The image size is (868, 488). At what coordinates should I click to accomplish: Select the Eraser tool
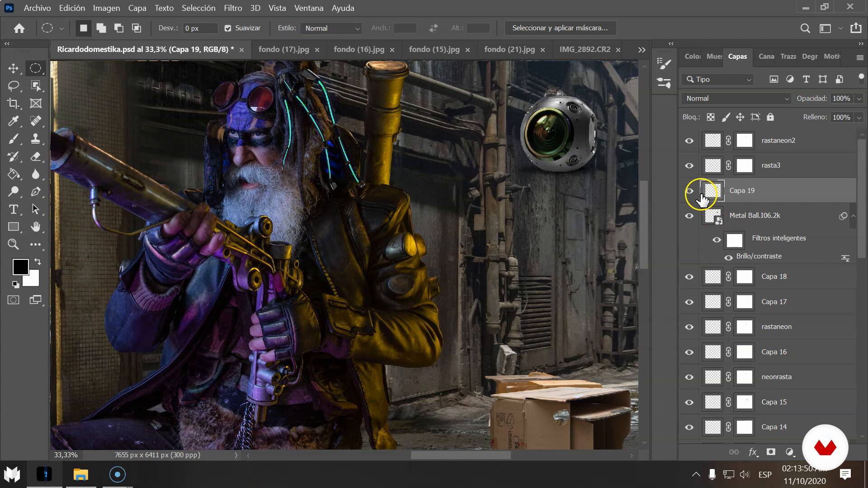click(35, 156)
